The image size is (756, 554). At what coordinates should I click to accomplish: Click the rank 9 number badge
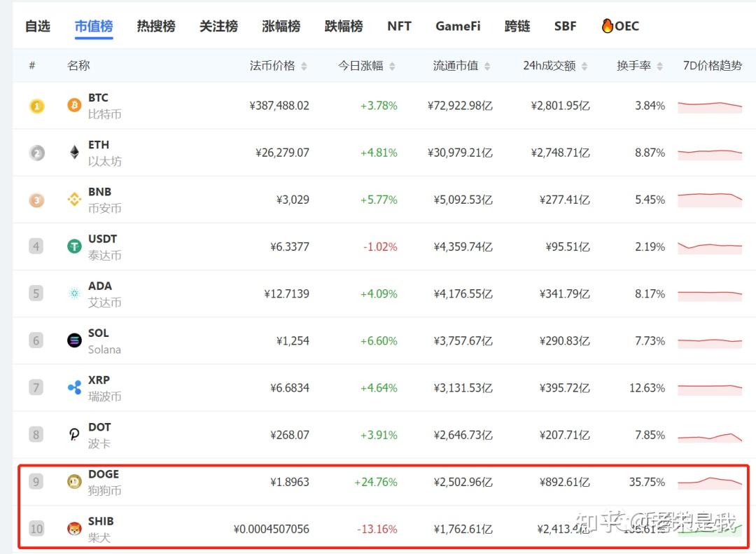[x=36, y=482]
